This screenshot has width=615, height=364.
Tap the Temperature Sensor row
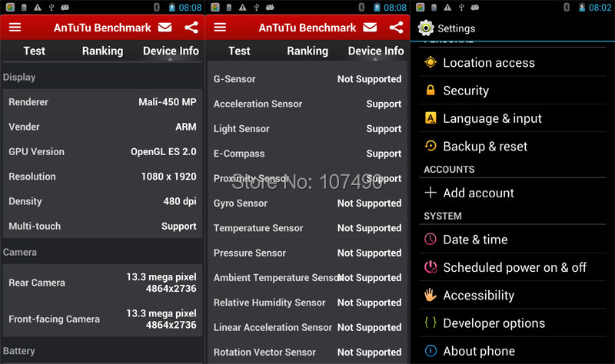tap(307, 227)
